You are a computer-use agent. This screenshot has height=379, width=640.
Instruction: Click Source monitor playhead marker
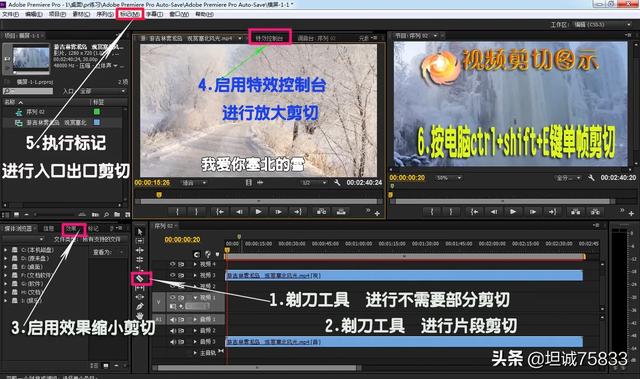(x=159, y=195)
